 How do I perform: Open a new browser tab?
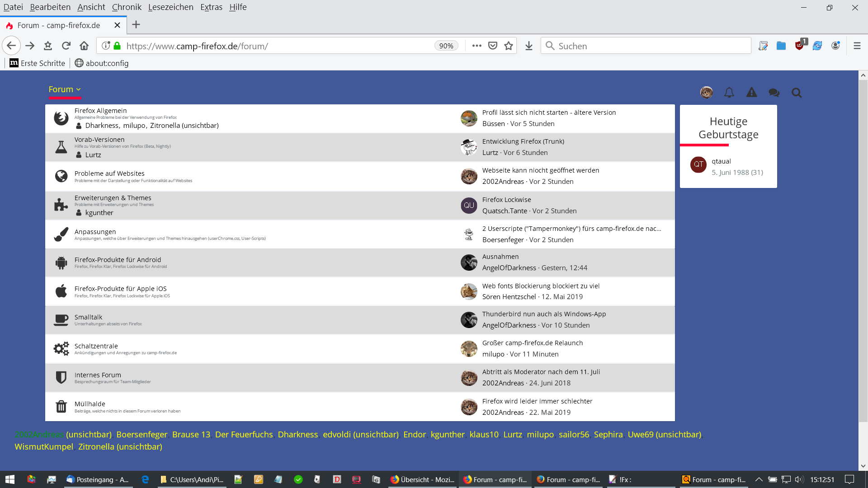tap(136, 25)
